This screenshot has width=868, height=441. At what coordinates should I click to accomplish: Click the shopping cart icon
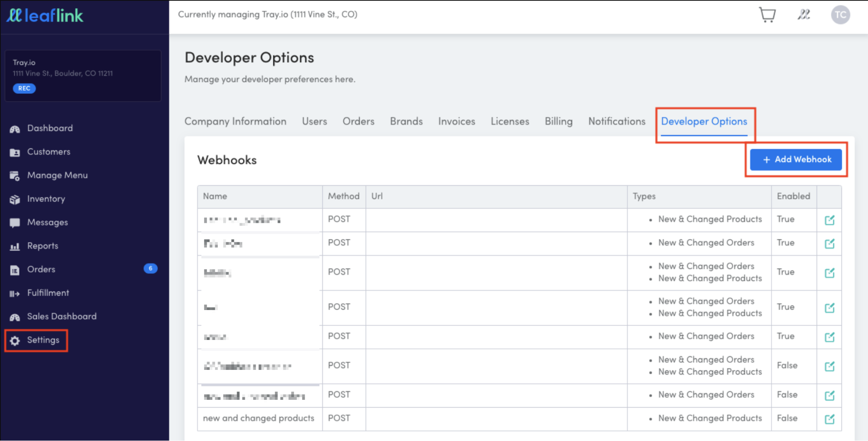coord(767,14)
